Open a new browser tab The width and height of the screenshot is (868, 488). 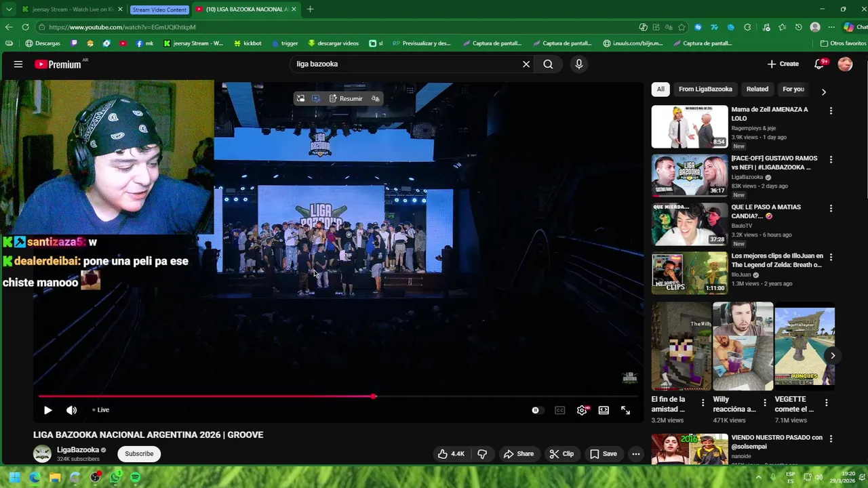[x=310, y=9]
